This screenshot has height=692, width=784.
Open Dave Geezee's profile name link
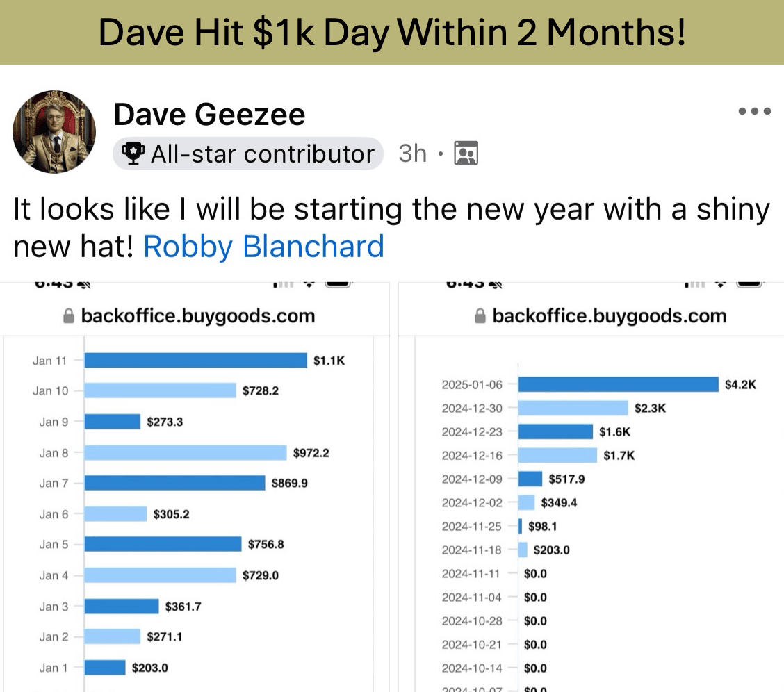(x=209, y=115)
